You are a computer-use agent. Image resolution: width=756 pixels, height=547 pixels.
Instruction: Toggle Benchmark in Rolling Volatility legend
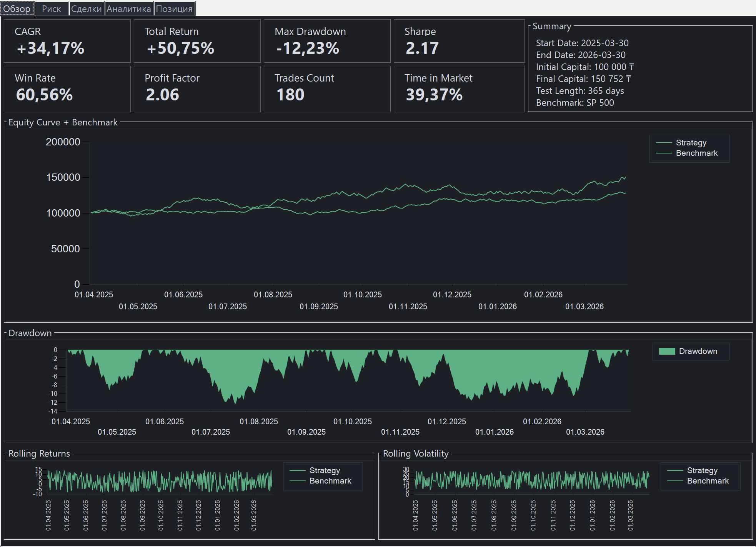click(707, 481)
